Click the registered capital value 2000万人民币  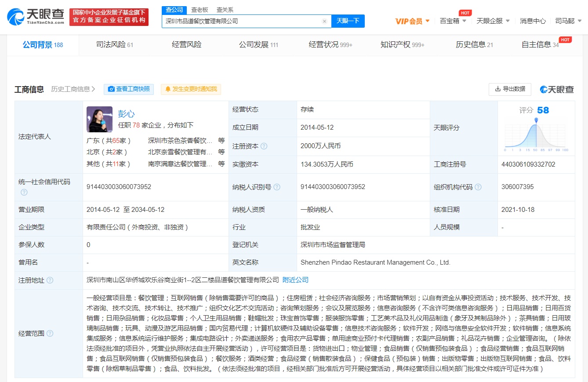click(x=320, y=146)
